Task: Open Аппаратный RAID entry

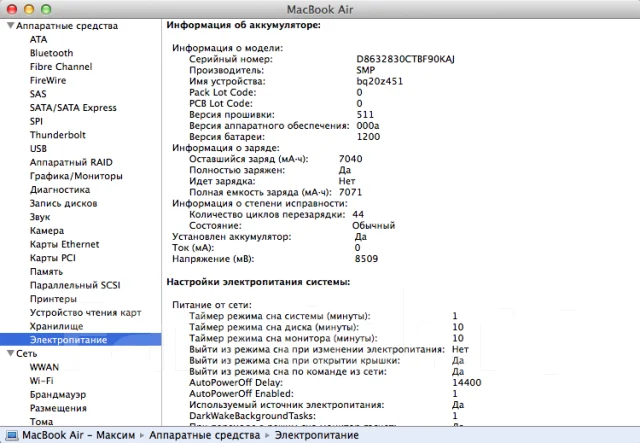Action: pos(71,163)
